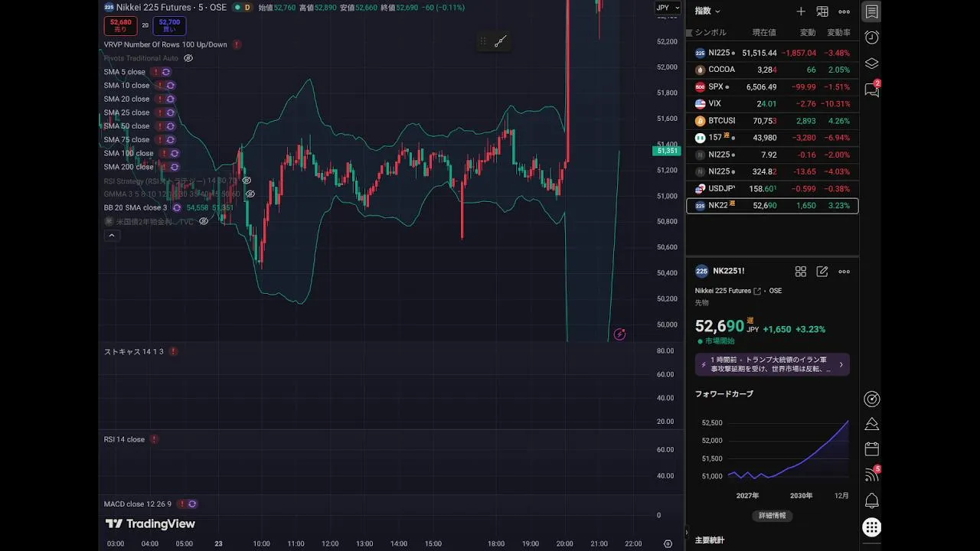980x551 pixels.
Task: Open the notifications bell icon
Action: 871,501
